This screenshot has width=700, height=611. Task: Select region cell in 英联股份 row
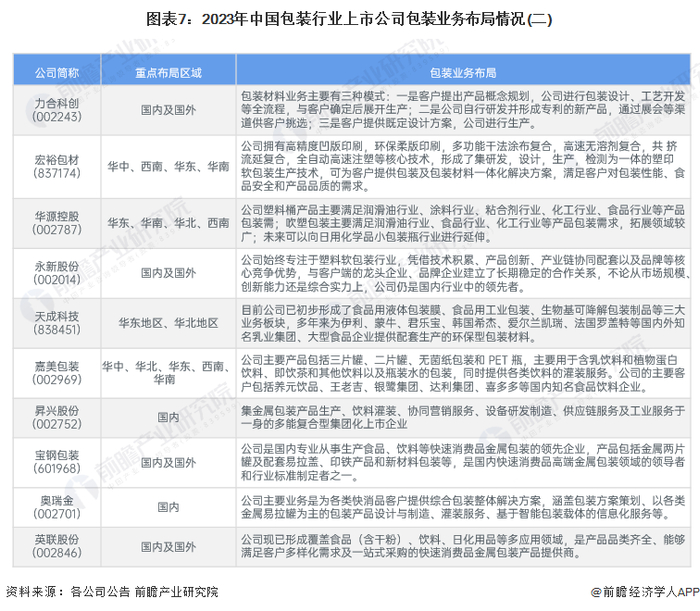coord(168,547)
